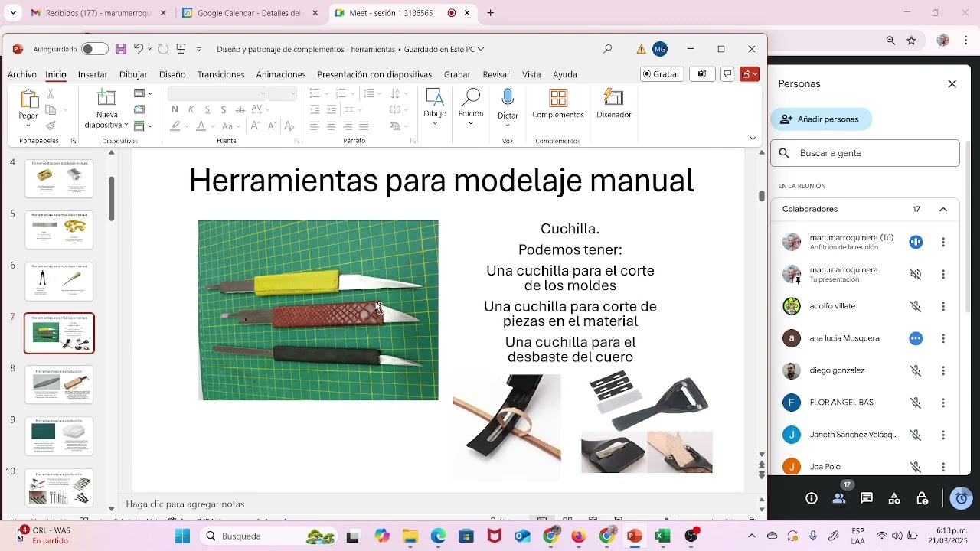The image size is (980, 551).
Task: Click the Redo icon in quick access toolbar
Action: [163, 49]
